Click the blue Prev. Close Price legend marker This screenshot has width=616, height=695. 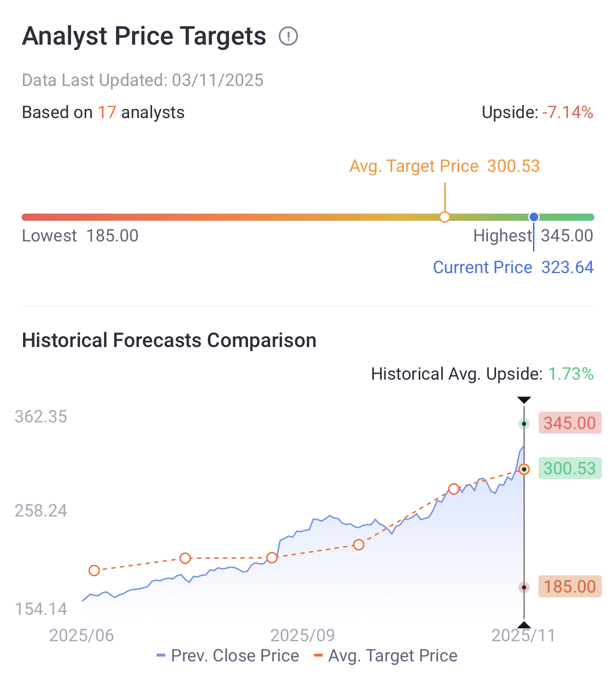[161, 656]
